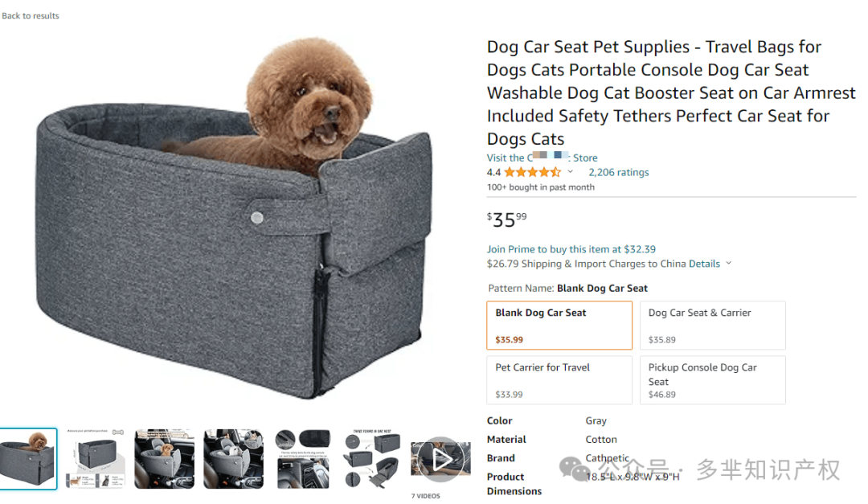This screenshot has width=868, height=504.
Task: Choose the Blank Dog Car Seat pattern option
Action: pyautogui.click(x=559, y=326)
